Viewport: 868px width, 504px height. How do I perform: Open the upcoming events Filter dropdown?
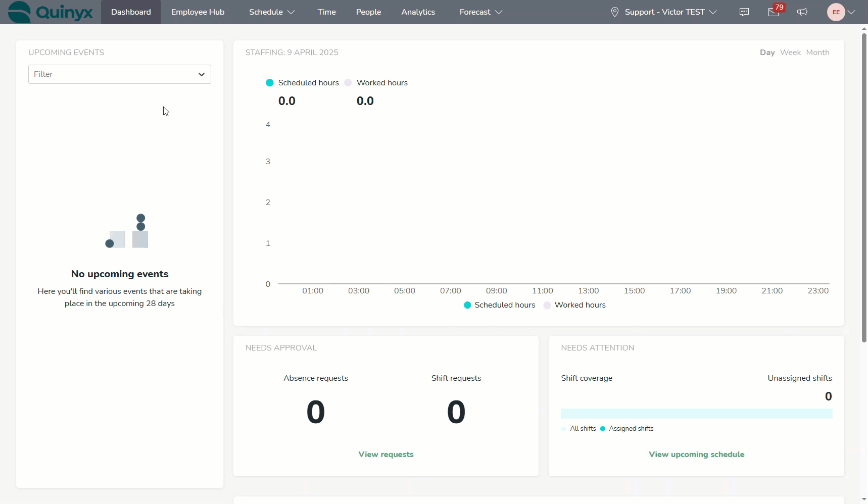[120, 74]
